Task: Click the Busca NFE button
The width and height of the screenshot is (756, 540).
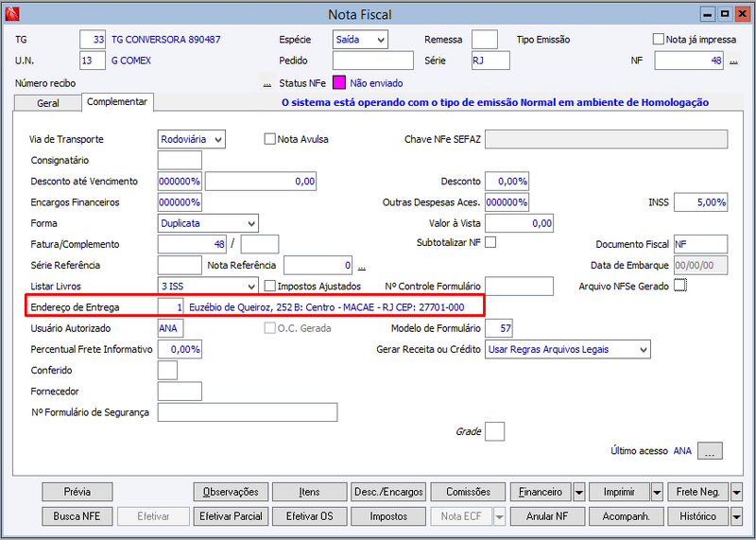Action: click(x=77, y=516)
